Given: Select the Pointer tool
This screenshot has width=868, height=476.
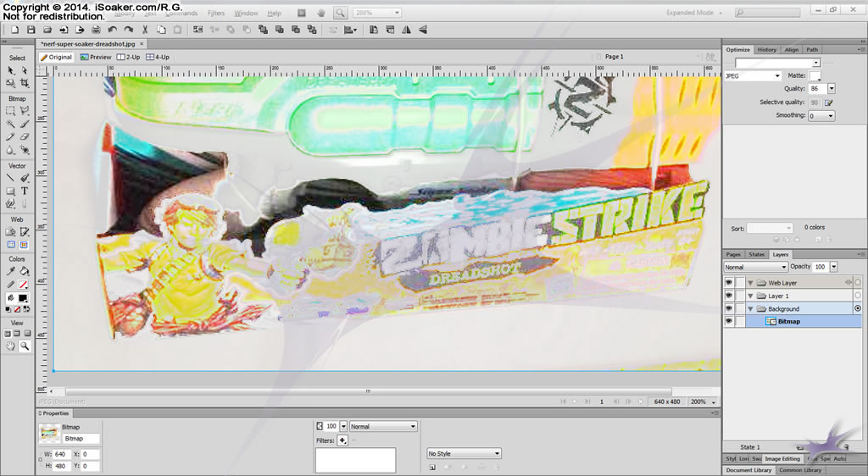Looking at the screenshot, I should 10,70.
